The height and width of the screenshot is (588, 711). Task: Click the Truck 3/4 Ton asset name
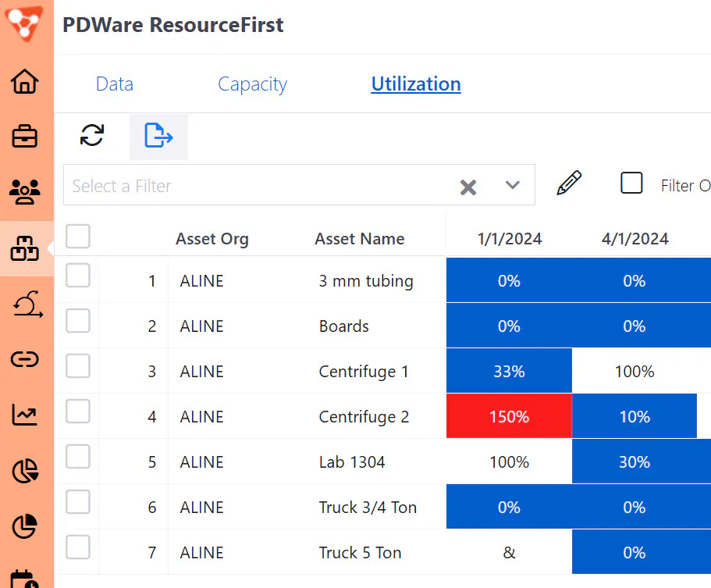(x=368, y=508)
